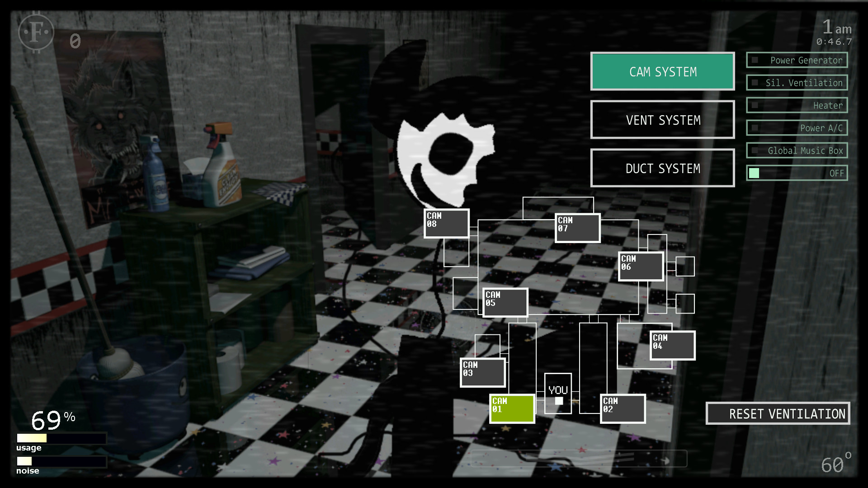Click RESET VENTILATION button

tap(778, 413)
